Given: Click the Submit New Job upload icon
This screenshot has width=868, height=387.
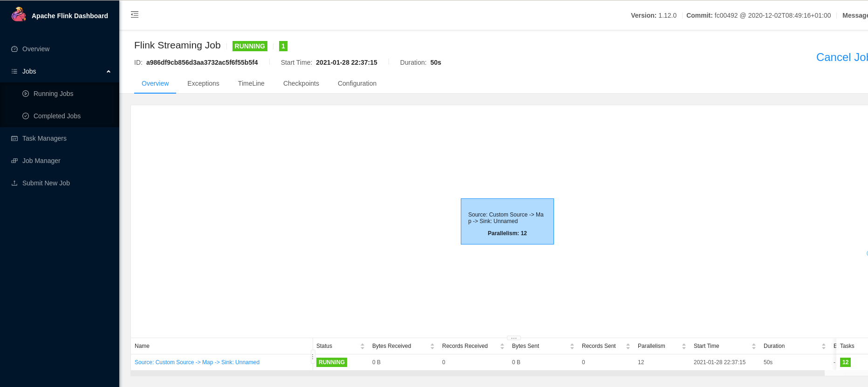Looking at the screenshot, I should pos(14,183).
